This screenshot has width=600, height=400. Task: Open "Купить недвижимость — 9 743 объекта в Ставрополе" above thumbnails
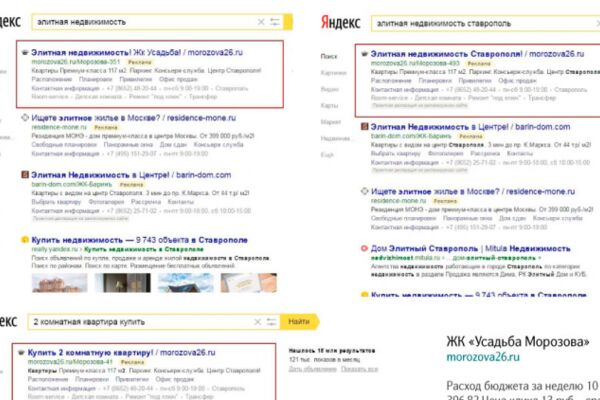pyautogui.click(x=139, y=240)
